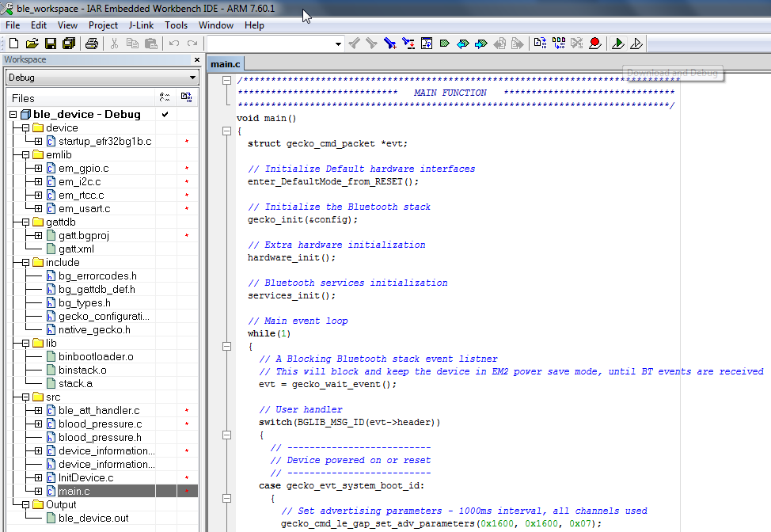Click the Open file folder icon

pos(32,44)
